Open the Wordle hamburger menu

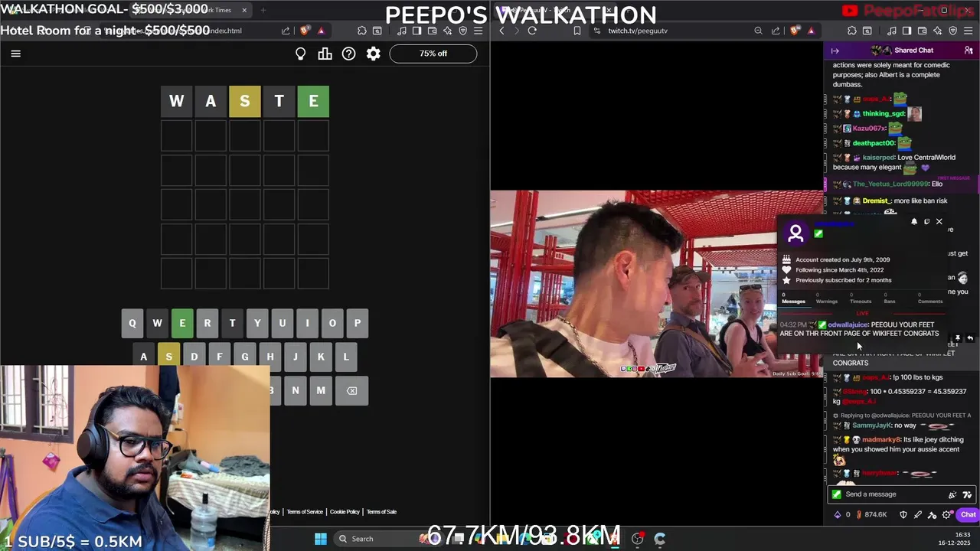[x=15, y=54]
